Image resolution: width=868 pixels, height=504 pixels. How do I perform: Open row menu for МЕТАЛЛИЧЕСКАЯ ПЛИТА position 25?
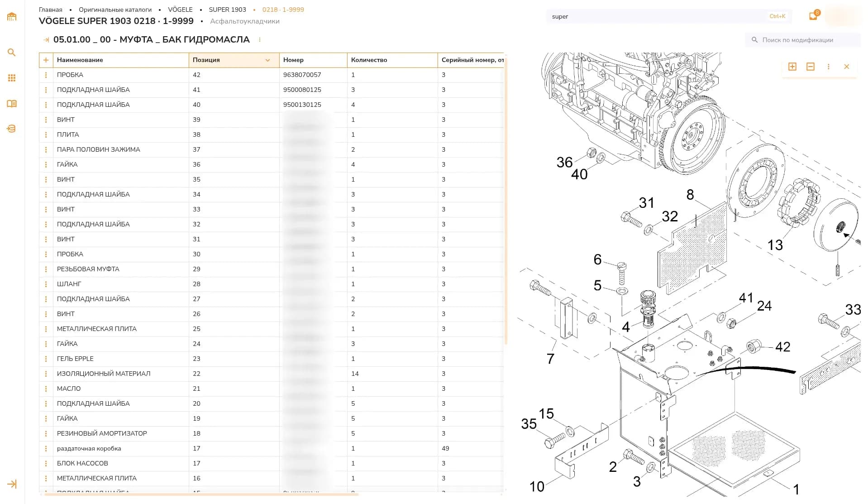[x=46, y=329]
